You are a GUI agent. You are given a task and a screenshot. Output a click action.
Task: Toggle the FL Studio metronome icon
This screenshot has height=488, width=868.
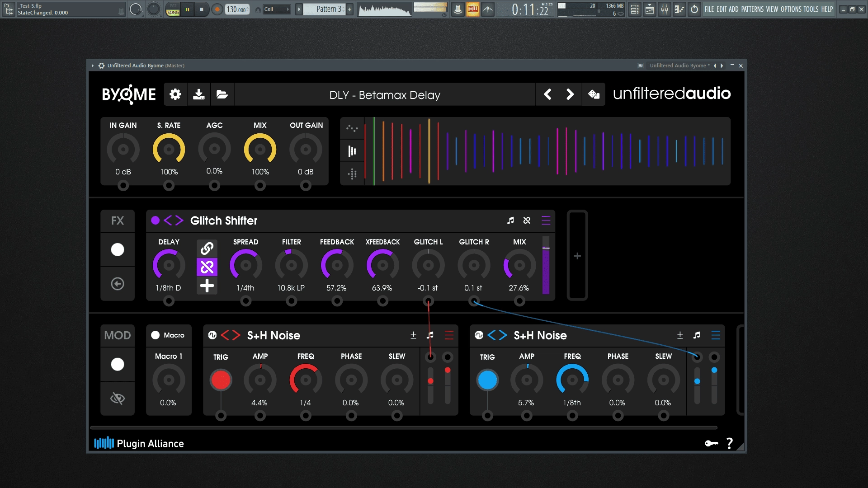click(458, 9)
